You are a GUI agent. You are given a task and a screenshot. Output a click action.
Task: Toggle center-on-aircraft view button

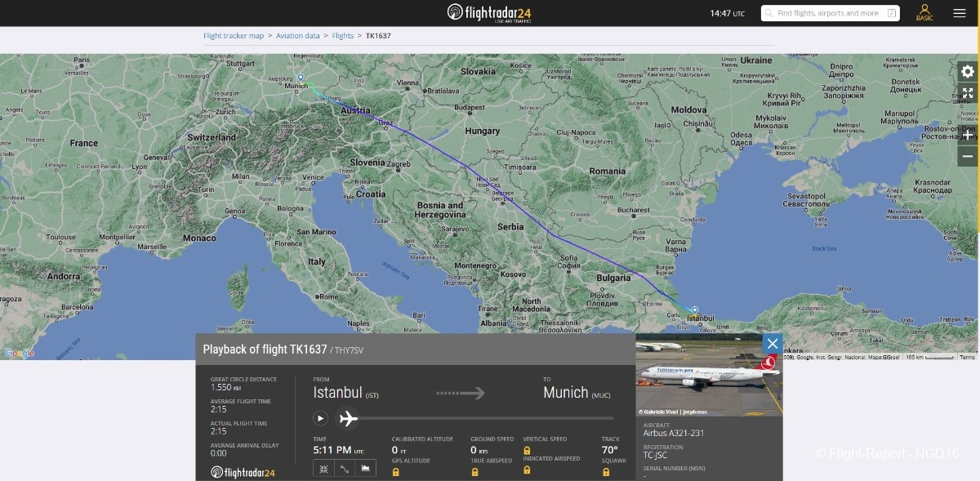pyautogui.click(x=323, y=468)
